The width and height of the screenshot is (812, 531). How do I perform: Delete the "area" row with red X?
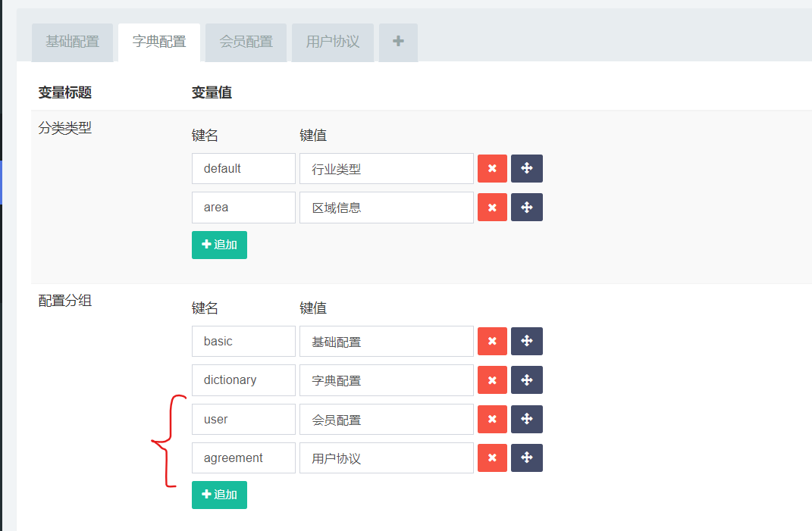pyautogui.click(x=492, y=207)
